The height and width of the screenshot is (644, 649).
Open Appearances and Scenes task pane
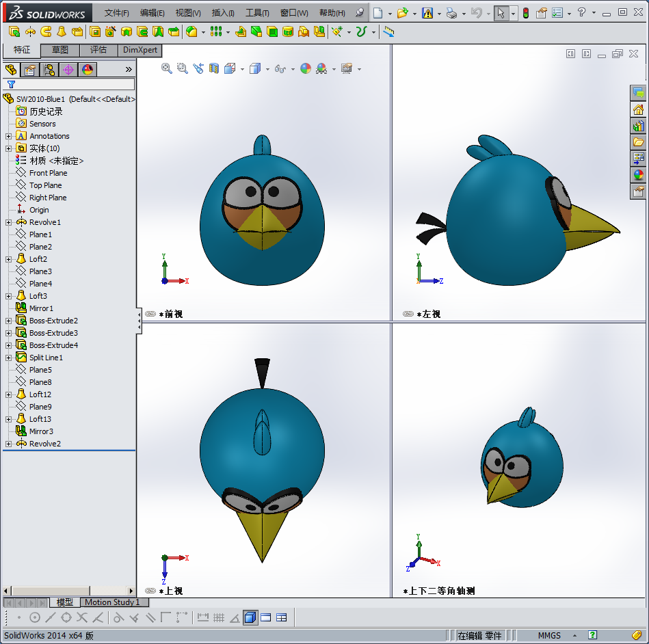click(x=638, y=174)
